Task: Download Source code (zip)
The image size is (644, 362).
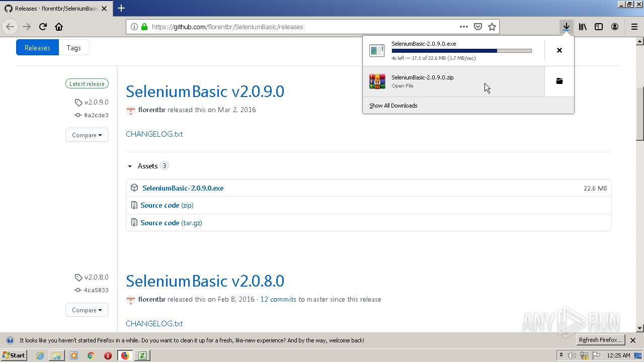Action: point(167,205)
